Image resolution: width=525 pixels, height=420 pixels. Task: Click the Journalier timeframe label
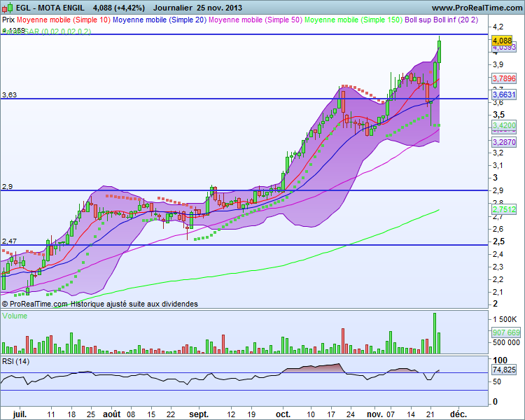pos(173,8)
